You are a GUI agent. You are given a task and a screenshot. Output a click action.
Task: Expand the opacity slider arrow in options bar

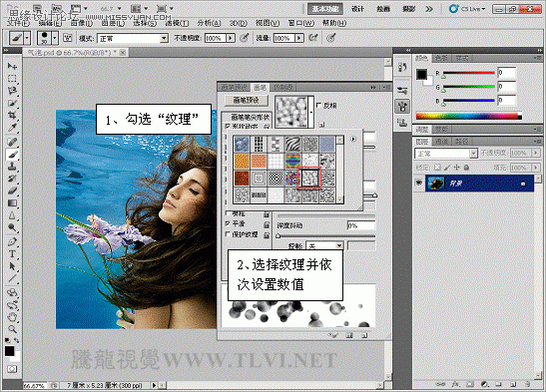[x=231, y=38]
